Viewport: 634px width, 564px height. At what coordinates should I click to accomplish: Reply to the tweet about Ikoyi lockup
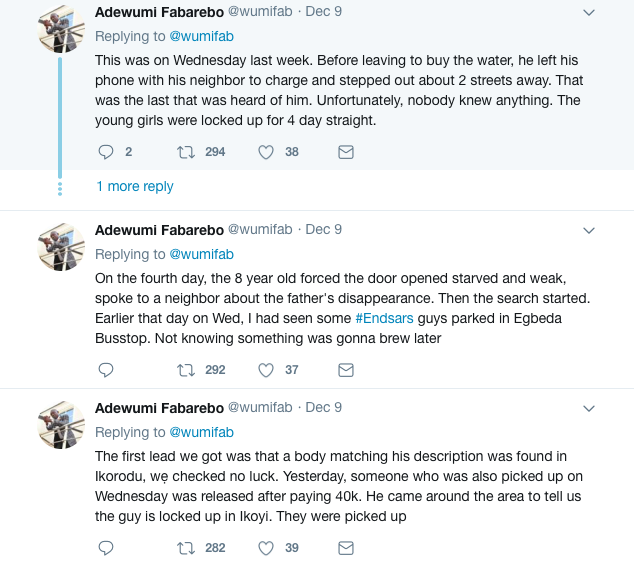pos(106,548)
